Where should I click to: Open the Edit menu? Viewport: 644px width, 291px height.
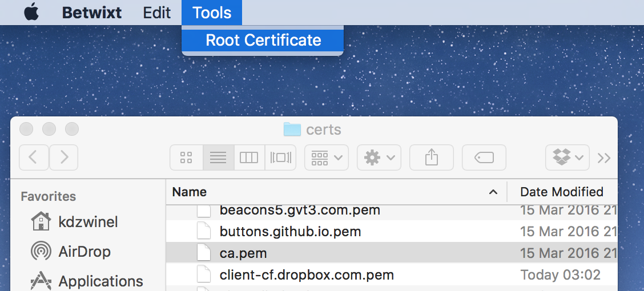click(157, 13)
